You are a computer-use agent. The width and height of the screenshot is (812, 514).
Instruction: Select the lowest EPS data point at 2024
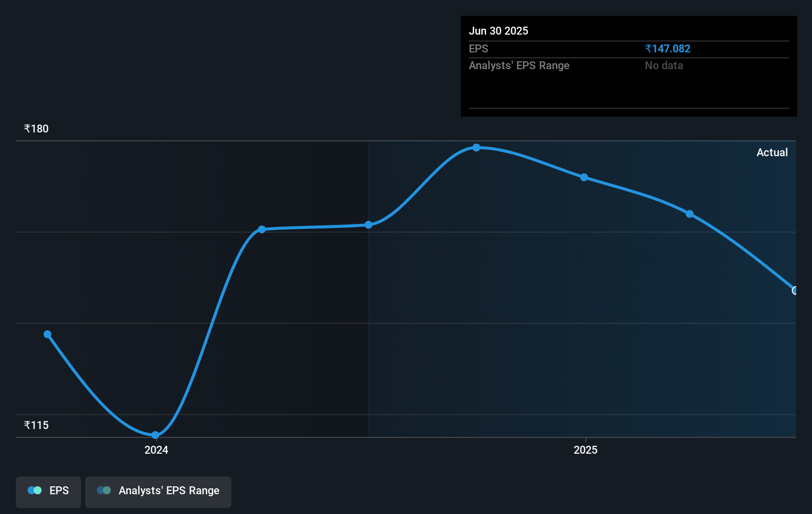155,435
